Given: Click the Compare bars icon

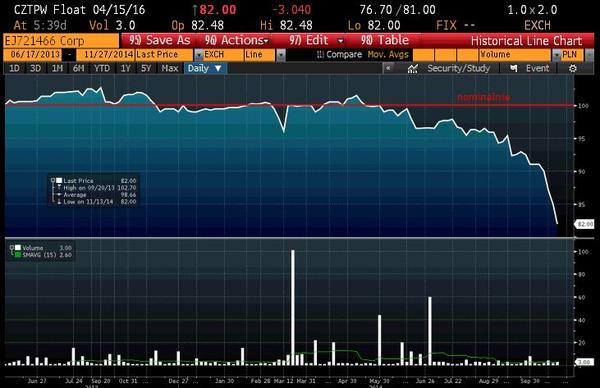Looking at the screenshot, I should pyautogui.click(x=320, y=55).
